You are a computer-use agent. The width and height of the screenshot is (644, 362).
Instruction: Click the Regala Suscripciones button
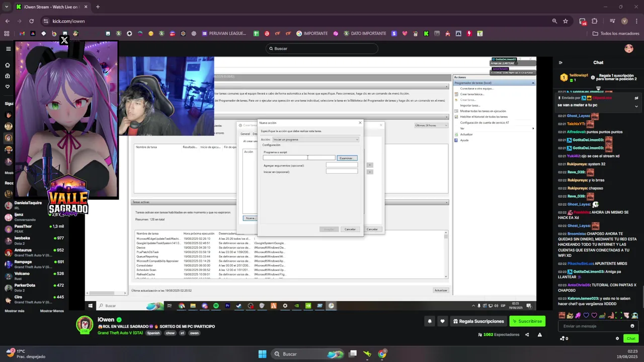tap(478, 321)
